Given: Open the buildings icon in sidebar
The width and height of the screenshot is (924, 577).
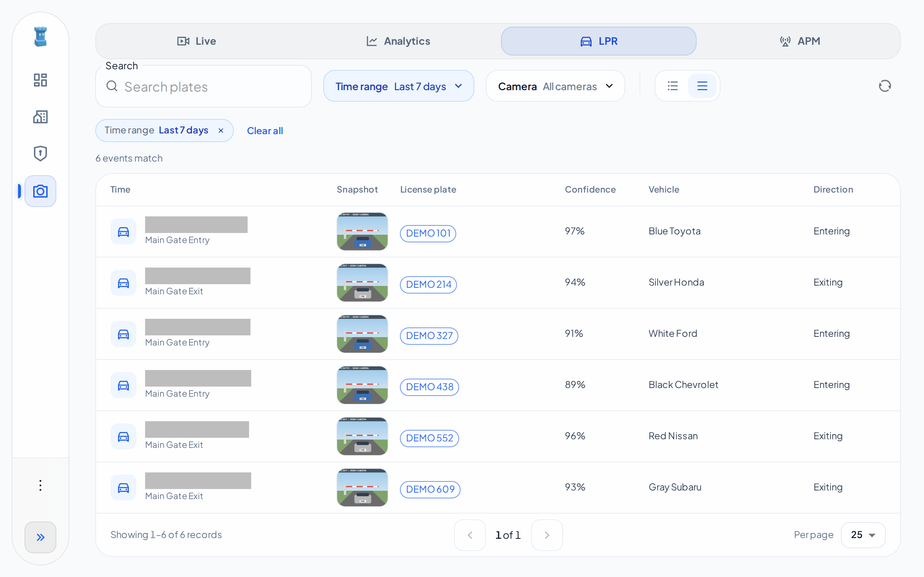Looking at the screenshot, I should (x=40, y=117).
